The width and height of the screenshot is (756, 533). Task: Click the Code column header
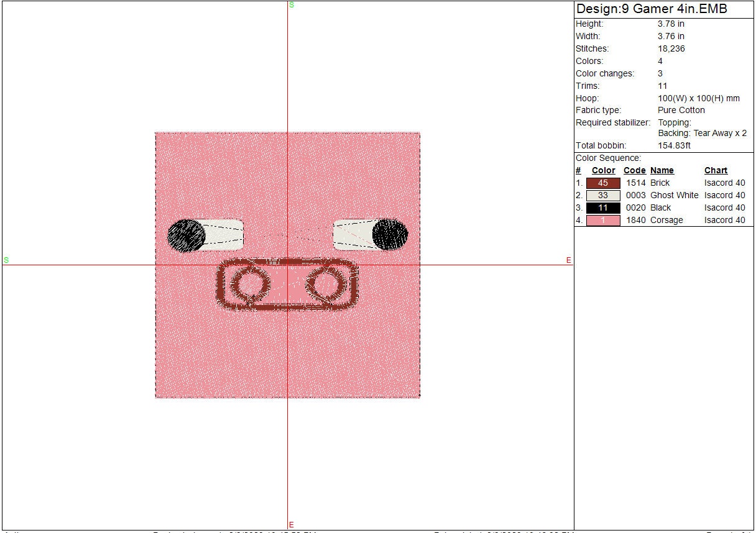click(x=634, y=171)
